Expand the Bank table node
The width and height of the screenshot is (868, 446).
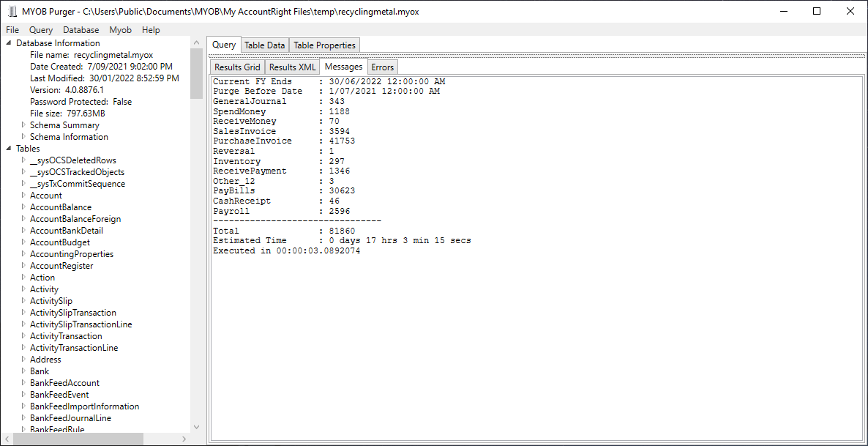pyautogui.click(x=23, y=371)
